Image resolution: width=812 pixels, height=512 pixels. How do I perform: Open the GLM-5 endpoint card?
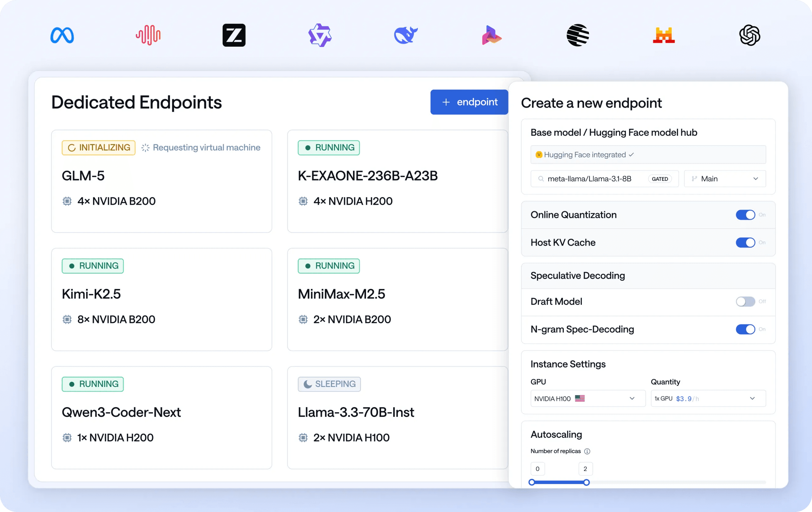click(x=161, y=181)
